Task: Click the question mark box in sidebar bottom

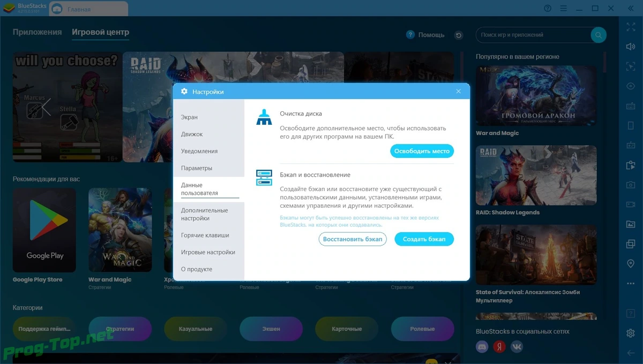Action: [x=631, y=313]
